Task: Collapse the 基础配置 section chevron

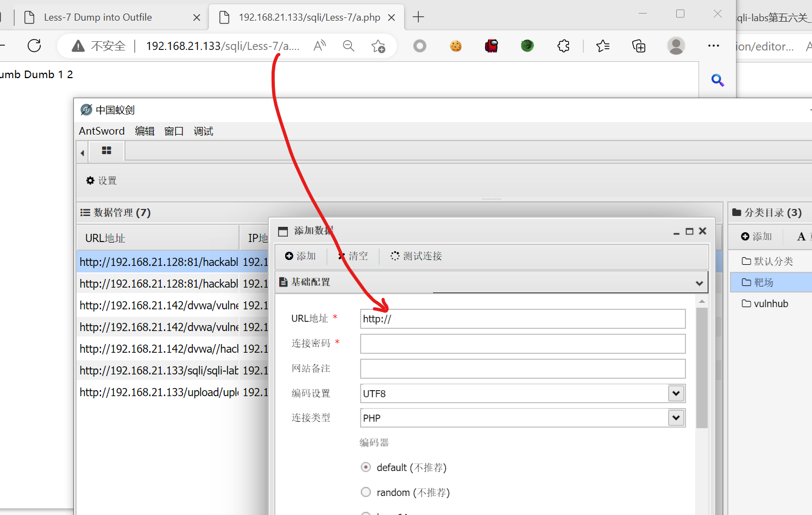Action: pos(699,283)
